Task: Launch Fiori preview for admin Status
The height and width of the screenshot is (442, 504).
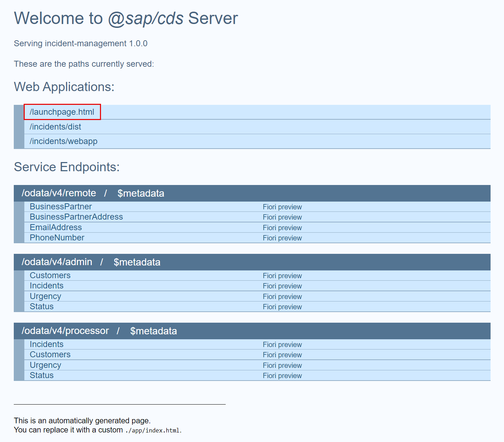Action: pyautogui.click(x=282, y=307)
